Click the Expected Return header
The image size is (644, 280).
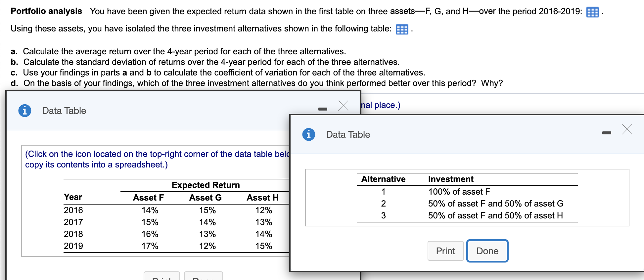[205, 185]
